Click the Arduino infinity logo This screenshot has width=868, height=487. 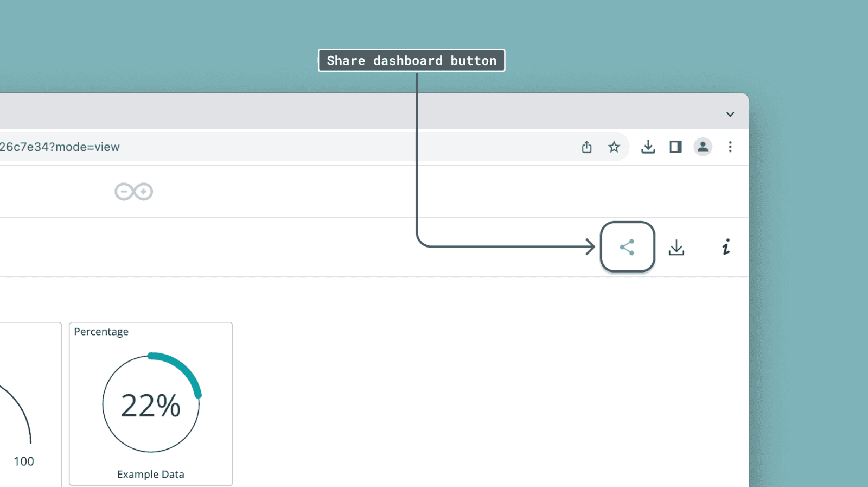coord(133,192)
